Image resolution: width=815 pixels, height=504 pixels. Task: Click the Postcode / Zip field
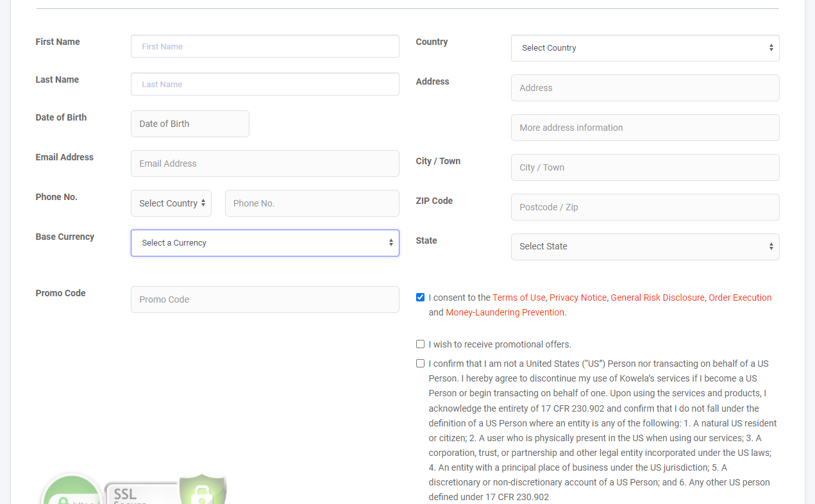point(645,207)
